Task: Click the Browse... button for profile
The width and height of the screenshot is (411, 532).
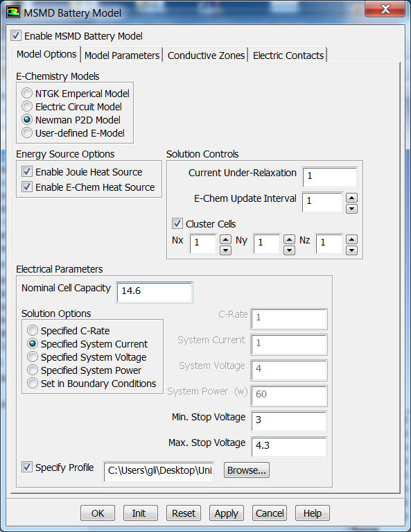Action: pyautogui.click(x=247, y=470)
